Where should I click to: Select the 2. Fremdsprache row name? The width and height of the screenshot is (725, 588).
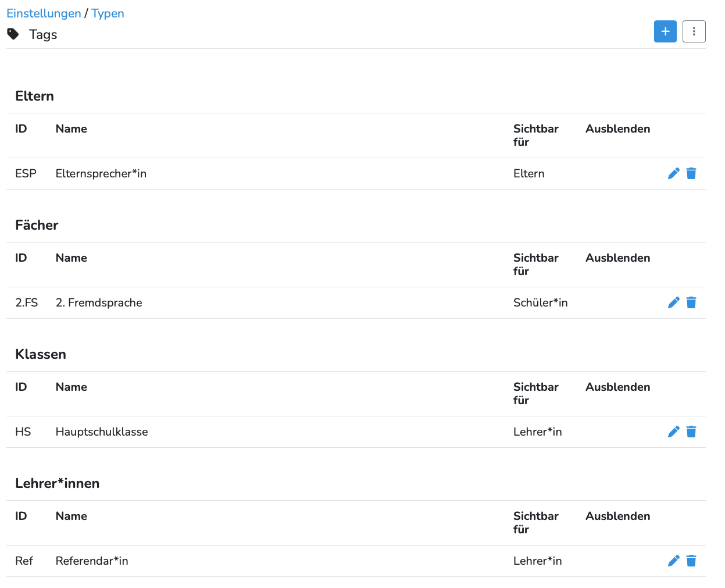tap(99, 302)
